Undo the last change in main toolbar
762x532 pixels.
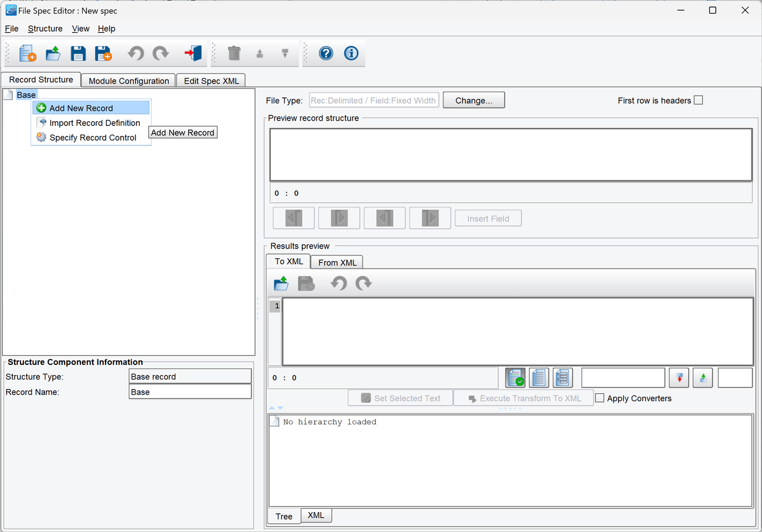tap(135, 53)
